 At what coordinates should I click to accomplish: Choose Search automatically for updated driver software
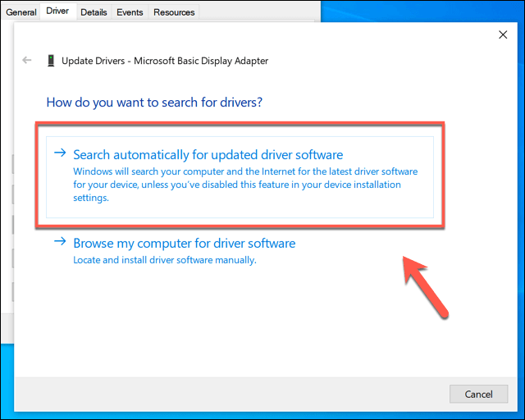click(208, 154)
